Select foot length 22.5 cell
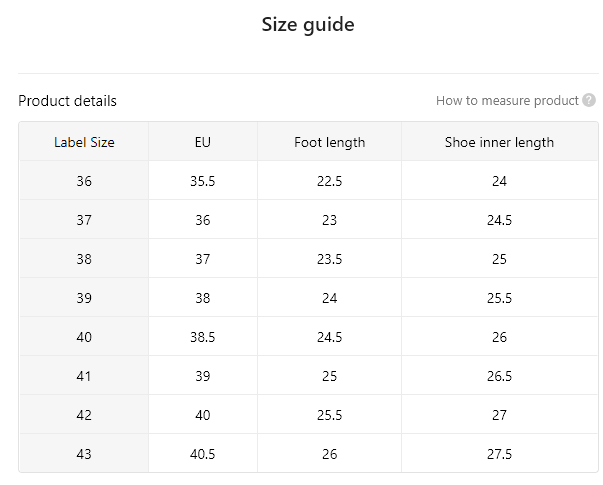This screenshot has height=485, width=603. coord(329,181)
